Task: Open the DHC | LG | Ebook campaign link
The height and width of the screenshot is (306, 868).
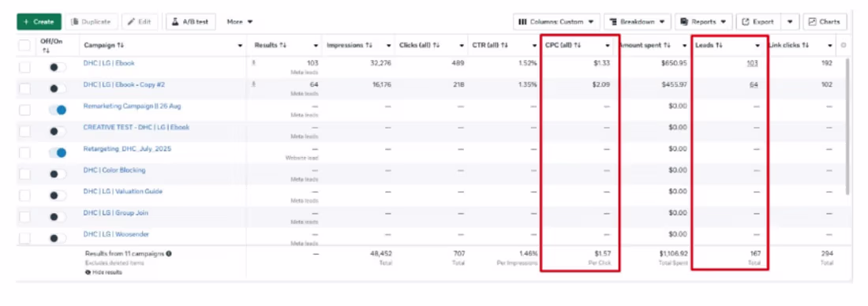Action: 109,63
